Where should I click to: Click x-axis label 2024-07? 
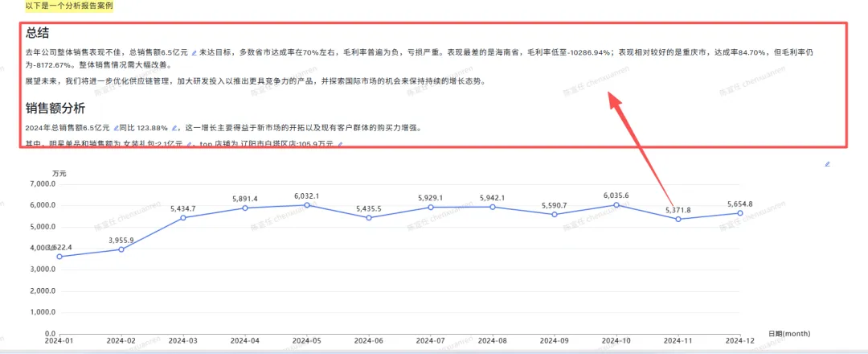coord(431,340)
